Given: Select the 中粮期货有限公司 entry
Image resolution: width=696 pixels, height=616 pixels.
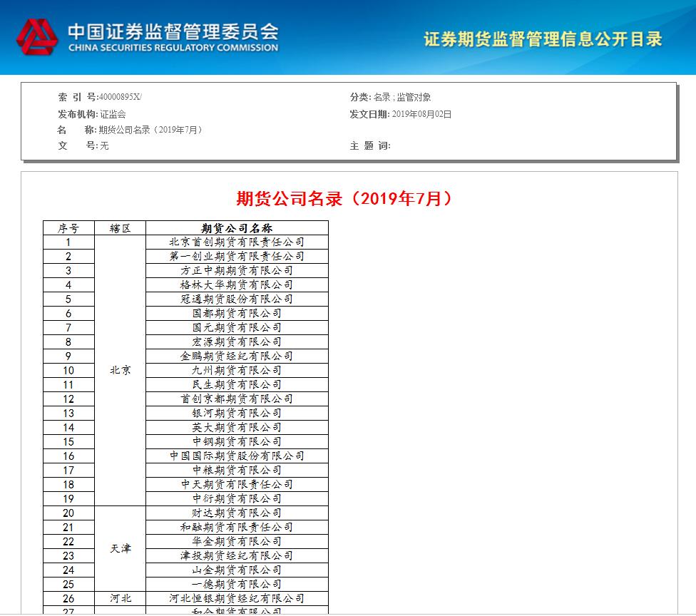Looking at the screenshot, I should point(235,471).
